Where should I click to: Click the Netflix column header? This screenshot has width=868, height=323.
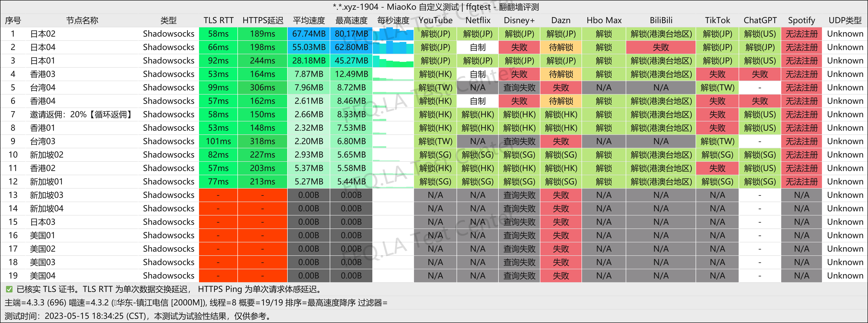pos(478,20)
